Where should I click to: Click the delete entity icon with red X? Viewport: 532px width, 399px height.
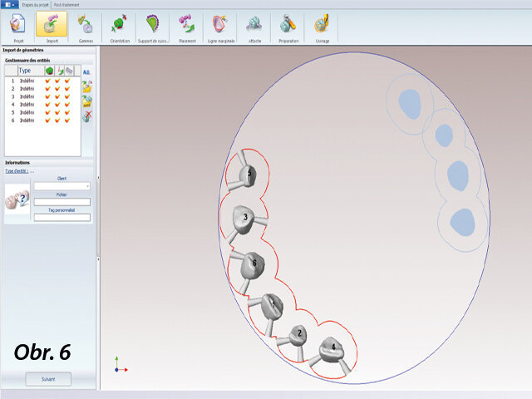pyautogui.click(x=87, y=116)
